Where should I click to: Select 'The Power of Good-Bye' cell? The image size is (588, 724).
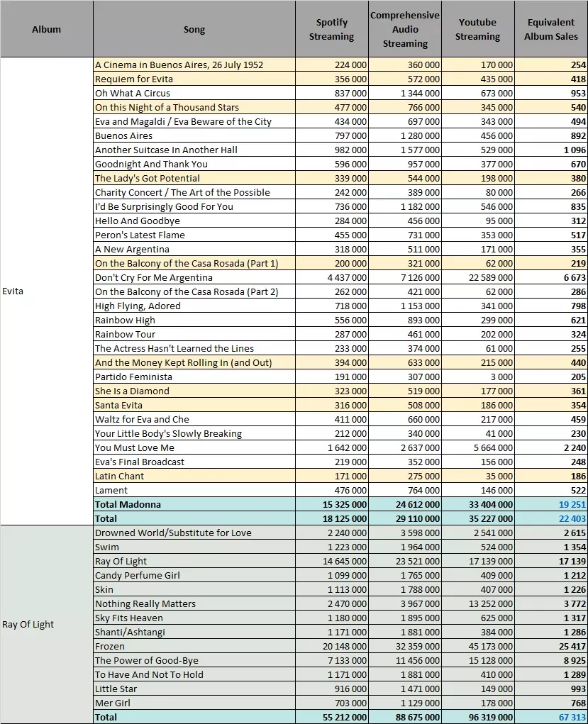tap(194, 661)
